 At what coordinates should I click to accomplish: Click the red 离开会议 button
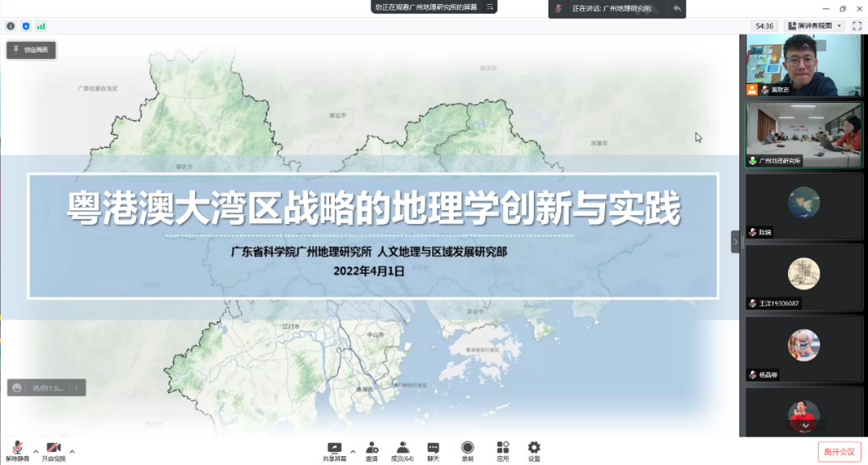coord(839,451)
